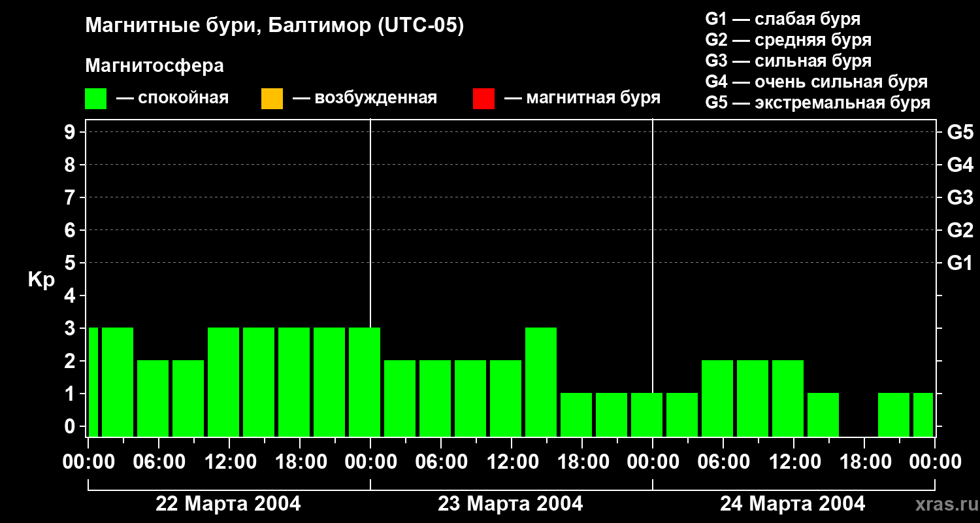This screenshot has height=523, width=980.
Task: Click the '24 Марта 2004' date label
Action: point(792,504)
